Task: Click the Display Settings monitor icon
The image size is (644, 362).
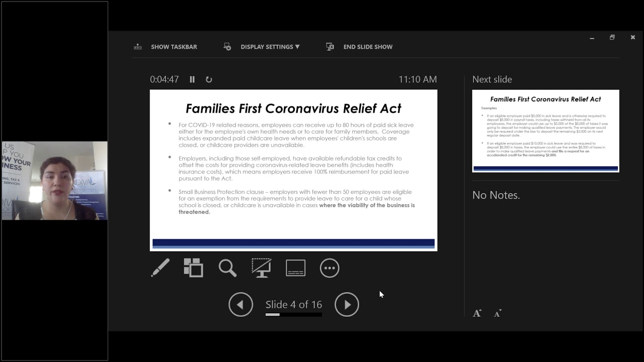Action: (227, 47)
